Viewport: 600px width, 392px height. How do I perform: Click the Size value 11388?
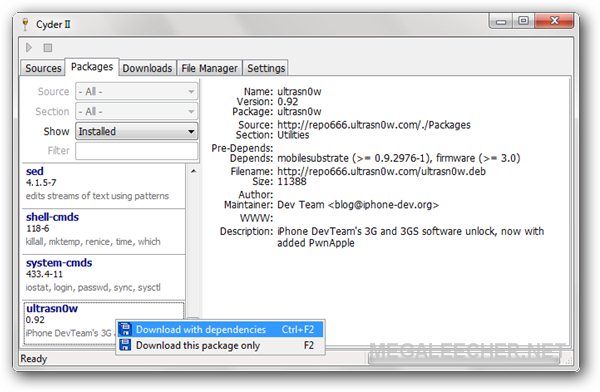tap(292, 181)
